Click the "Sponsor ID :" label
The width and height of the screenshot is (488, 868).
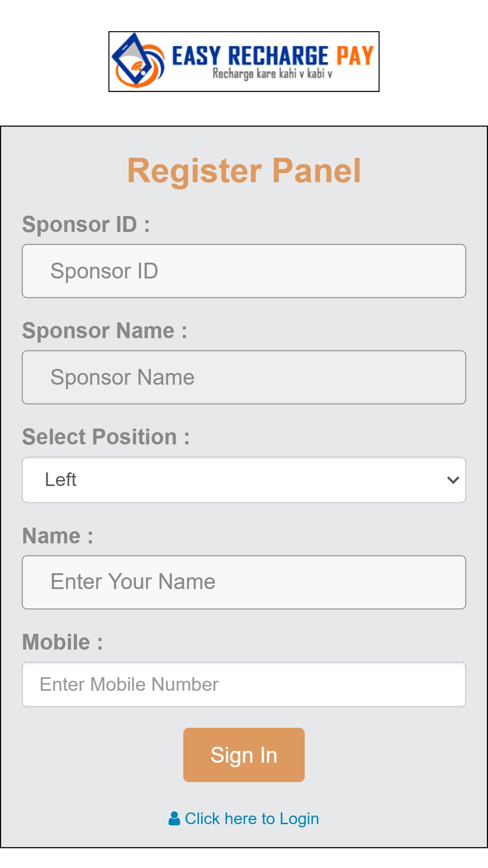pyautogui.click(x=86, y=225)
